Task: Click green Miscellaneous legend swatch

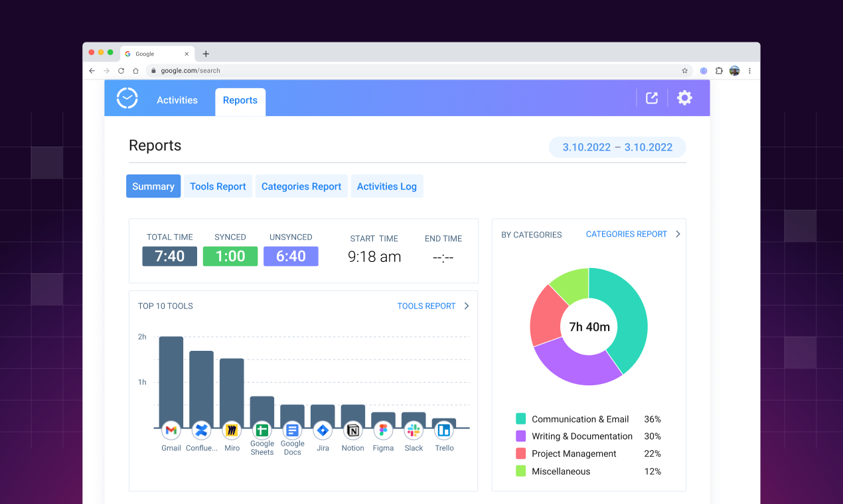Action: click(521, 472)
